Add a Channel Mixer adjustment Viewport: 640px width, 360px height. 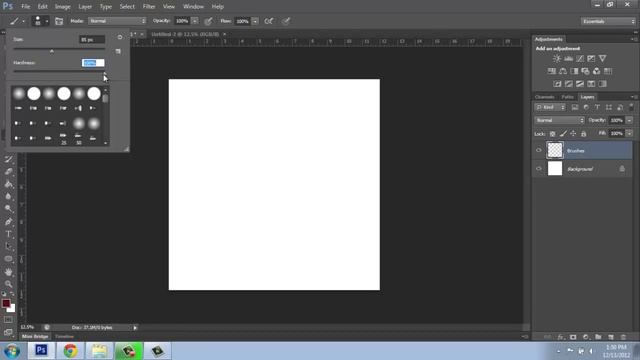click(597, 71)
